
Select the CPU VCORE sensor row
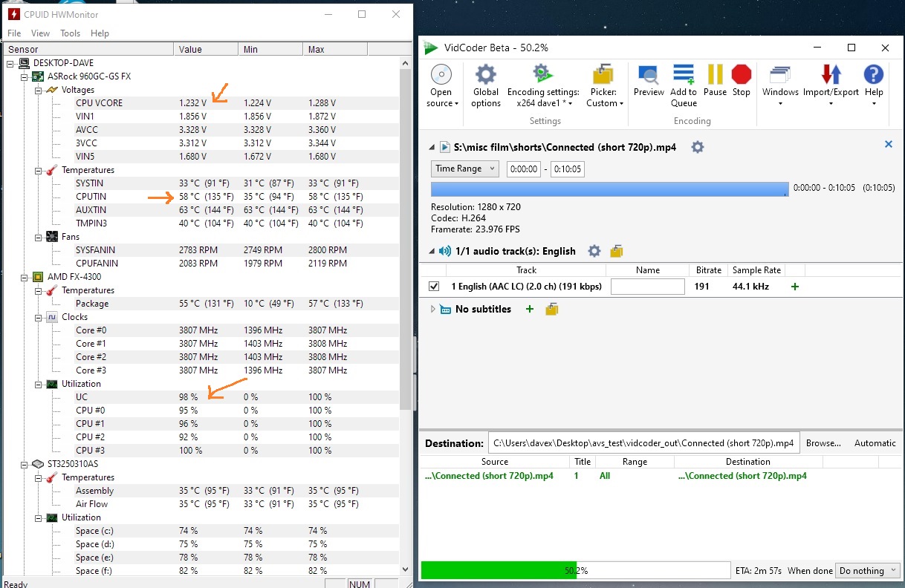(x=202, y=103)
